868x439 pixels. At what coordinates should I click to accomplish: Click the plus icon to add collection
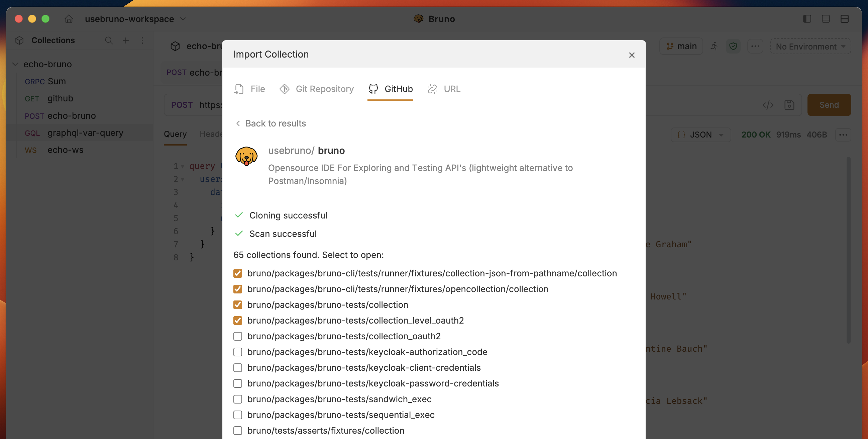(x=126, y=40)
